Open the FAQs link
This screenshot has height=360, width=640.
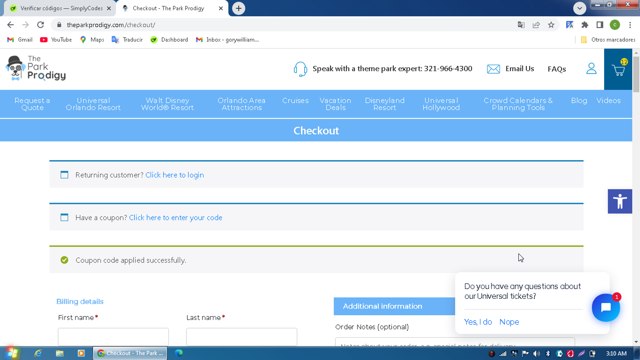point(557,69)
